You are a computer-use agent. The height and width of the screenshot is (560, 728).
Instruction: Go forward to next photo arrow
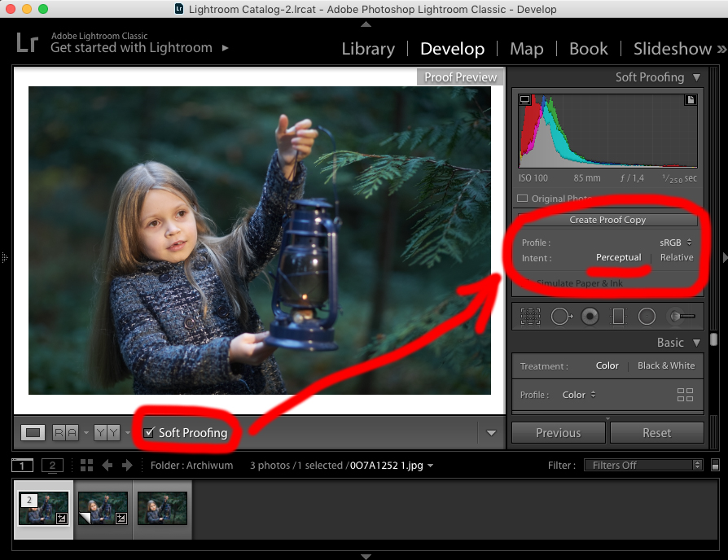point(127,465)
